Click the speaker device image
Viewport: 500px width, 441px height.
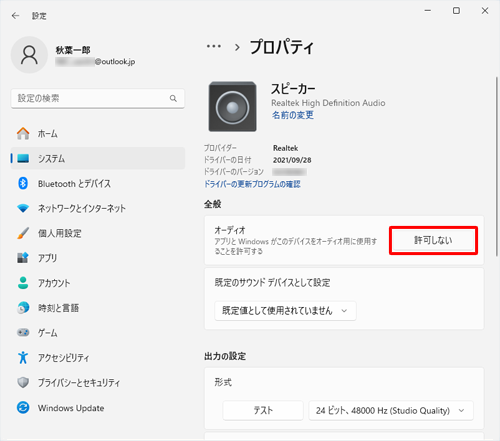click(232, 107)
